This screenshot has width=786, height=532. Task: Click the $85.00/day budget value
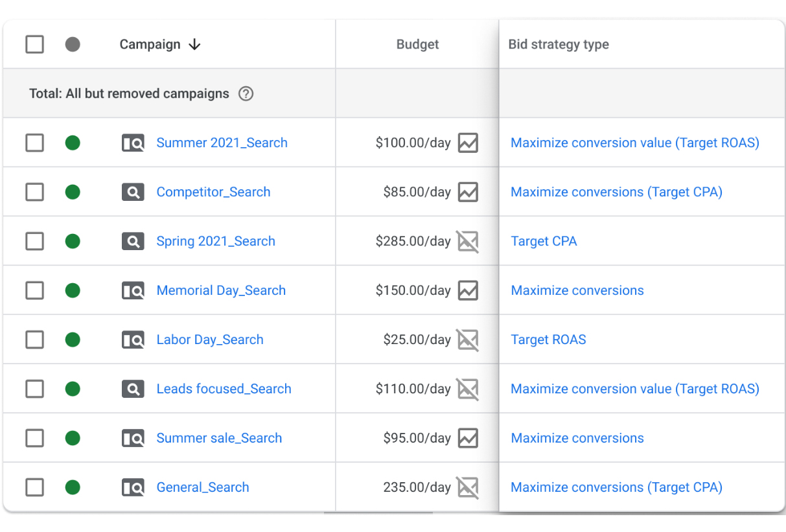coord(417,192)
